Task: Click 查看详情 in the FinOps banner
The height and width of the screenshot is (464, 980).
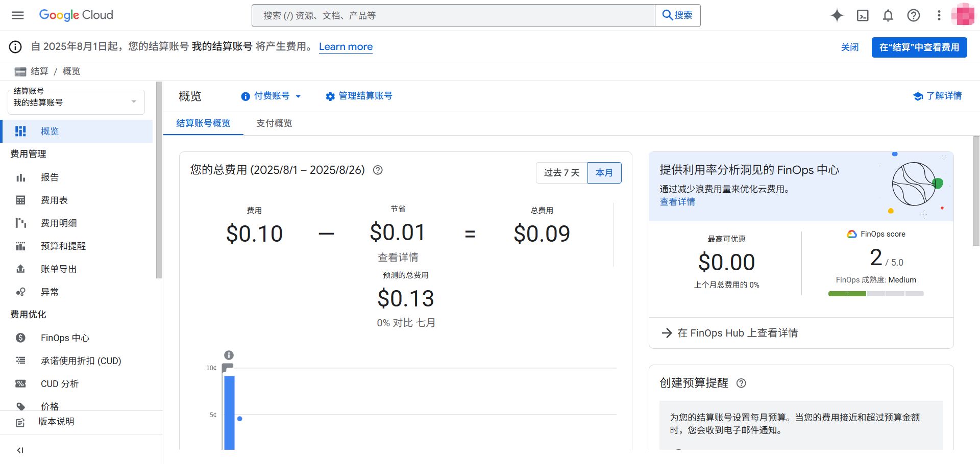Action: click(x=677, y=202)
